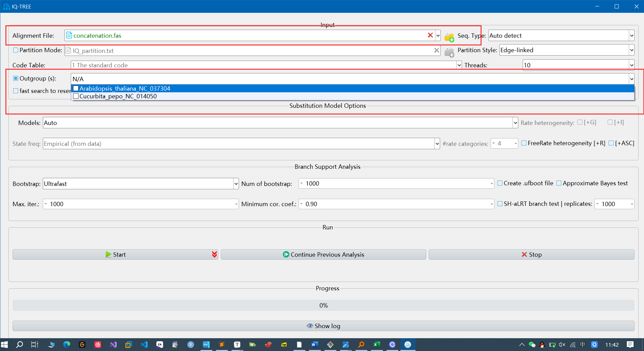Enable Partition Mode checkbox
The height and width of the screenshot is (351, 644).
(16, 50)
